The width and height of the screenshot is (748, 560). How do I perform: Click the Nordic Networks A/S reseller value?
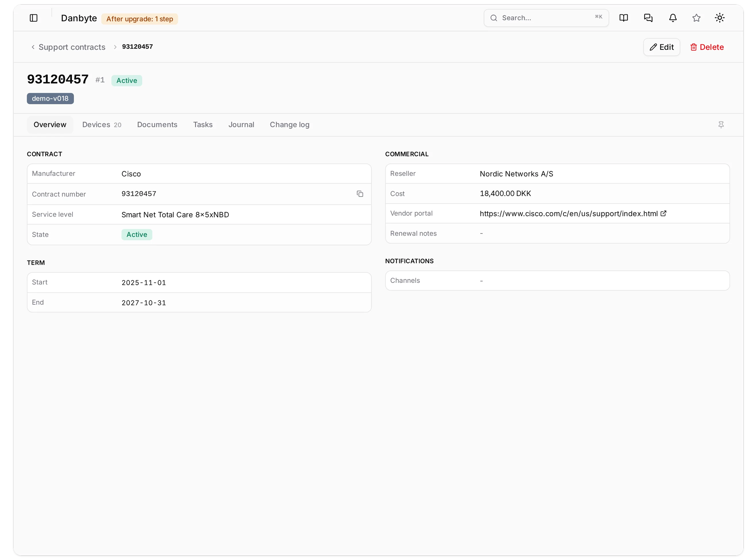pos(516,174)
